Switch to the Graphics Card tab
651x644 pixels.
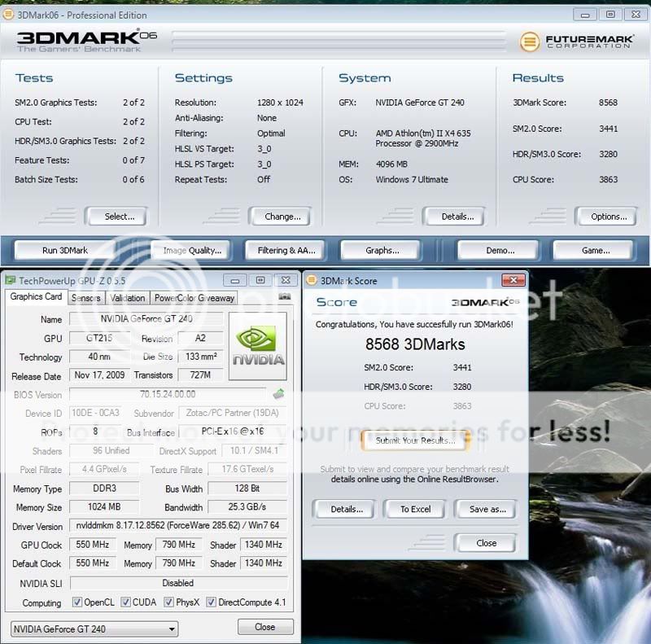[36, 296]
